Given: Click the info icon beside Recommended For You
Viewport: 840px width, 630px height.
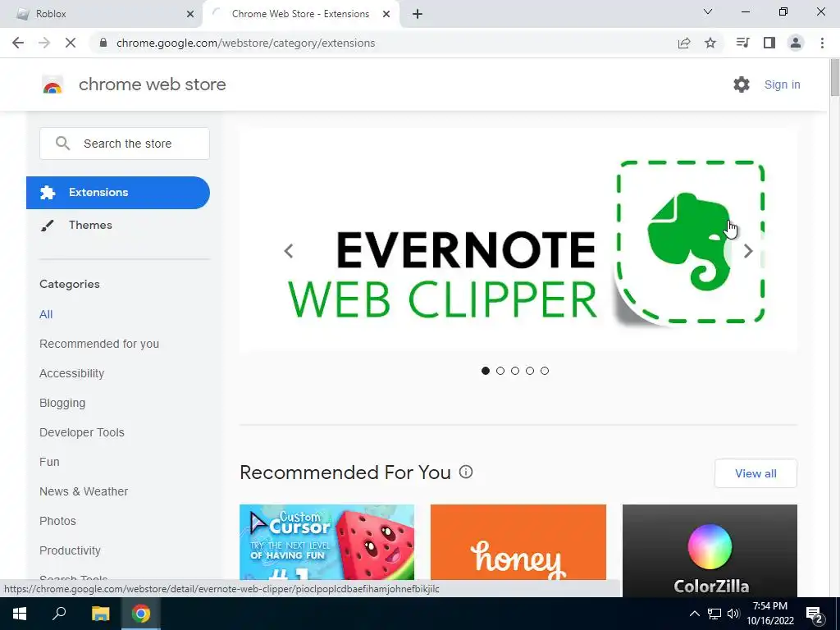Looking at the screenshot, I should point(466,472).
